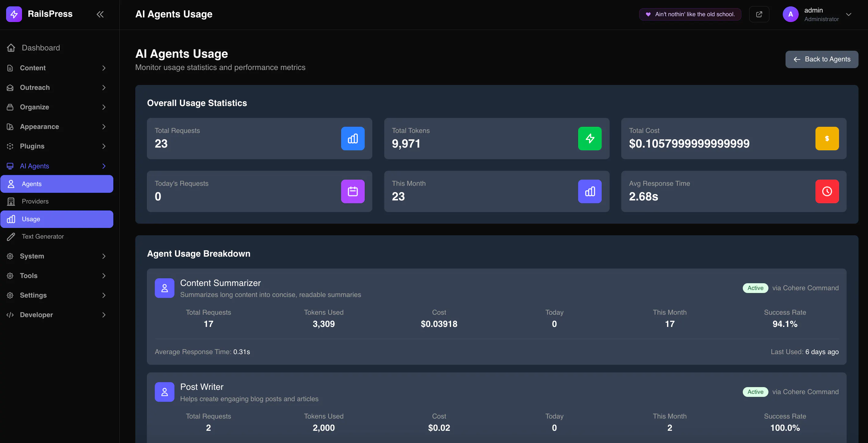The image size is (868, 443).
Task: Click the Avg Response Time value 2.68s
Action: 643,197
